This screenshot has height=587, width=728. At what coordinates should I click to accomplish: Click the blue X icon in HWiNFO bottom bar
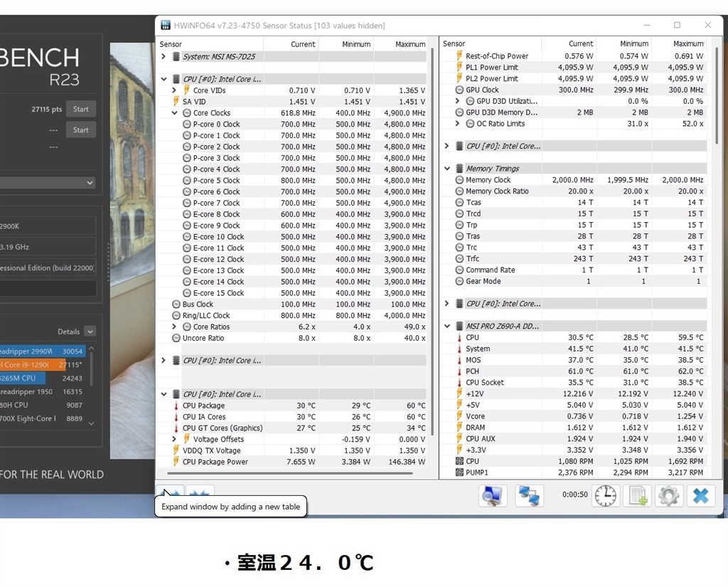click(700, 495)
